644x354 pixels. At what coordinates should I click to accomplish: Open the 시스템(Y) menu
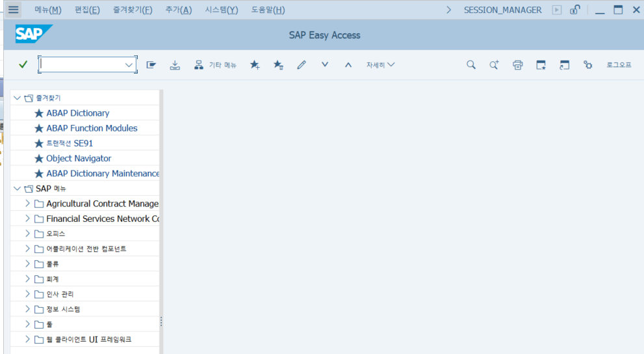pos(222,10)
